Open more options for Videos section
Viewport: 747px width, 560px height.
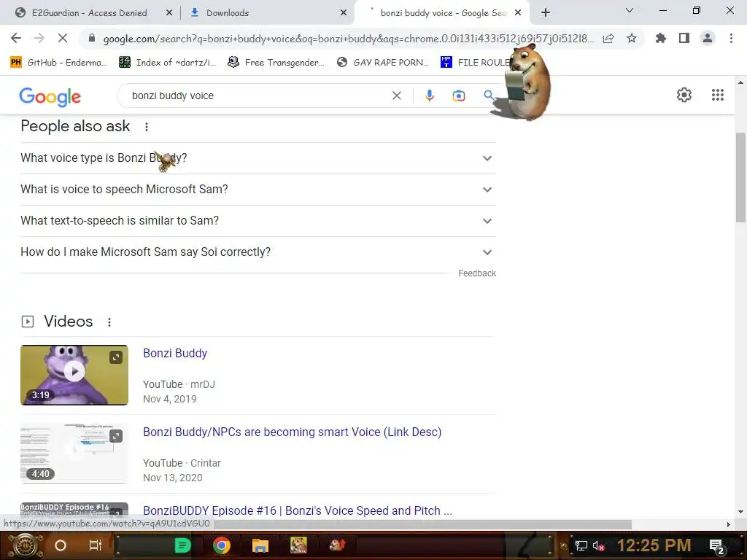[x=109, y=322]
